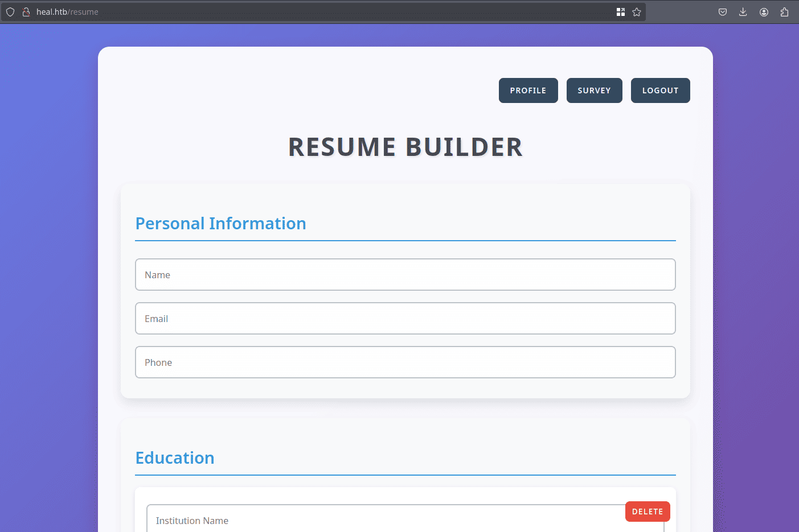Bookmark this page with the star
The height and width of the screenshot is (532, 799).
coord(637,12)
